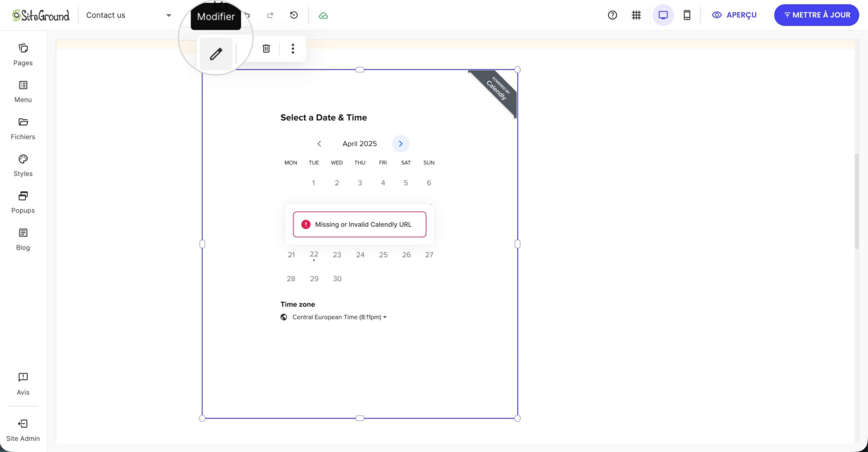Image resolution: width=868 pixels, height=452 pixels.
Task: Open the three-dot more options menu
Action: pyautogui.click(x=293, y=49)
